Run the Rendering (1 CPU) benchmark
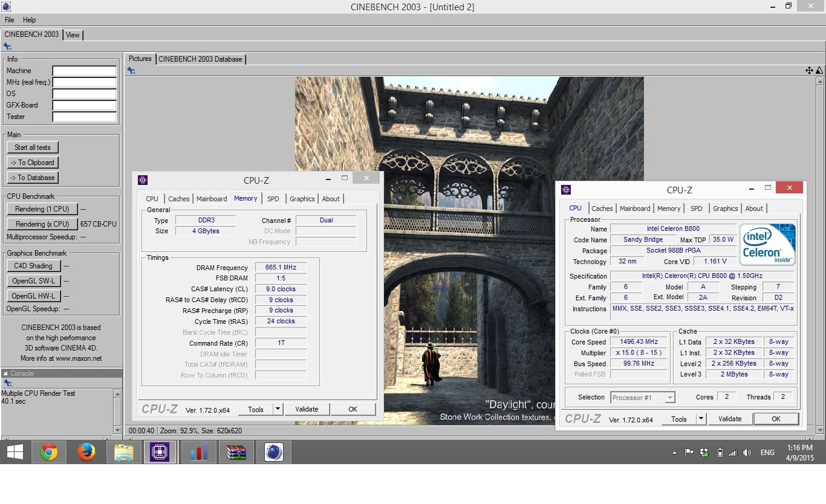 [x=42, y=209]
